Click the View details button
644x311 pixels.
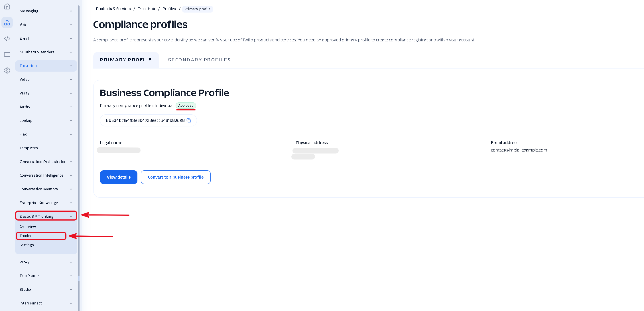point(119,177)
